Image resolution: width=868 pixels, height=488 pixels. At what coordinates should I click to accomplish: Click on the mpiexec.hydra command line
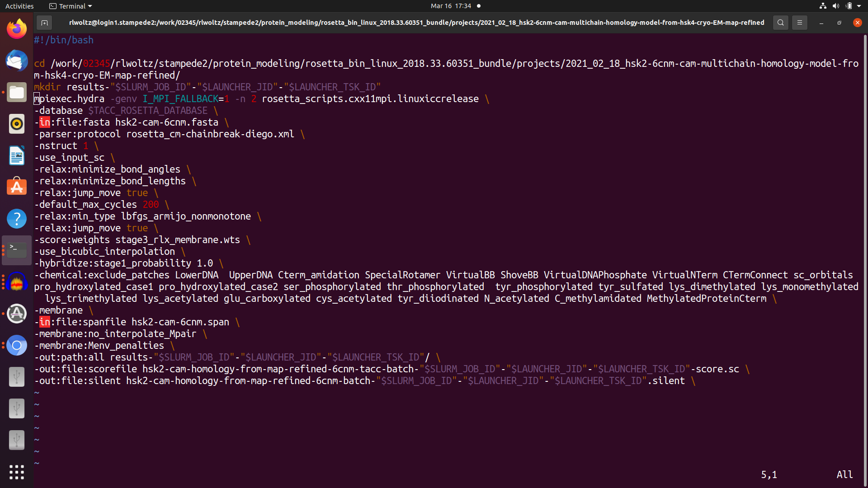click(x=69, y=99)
